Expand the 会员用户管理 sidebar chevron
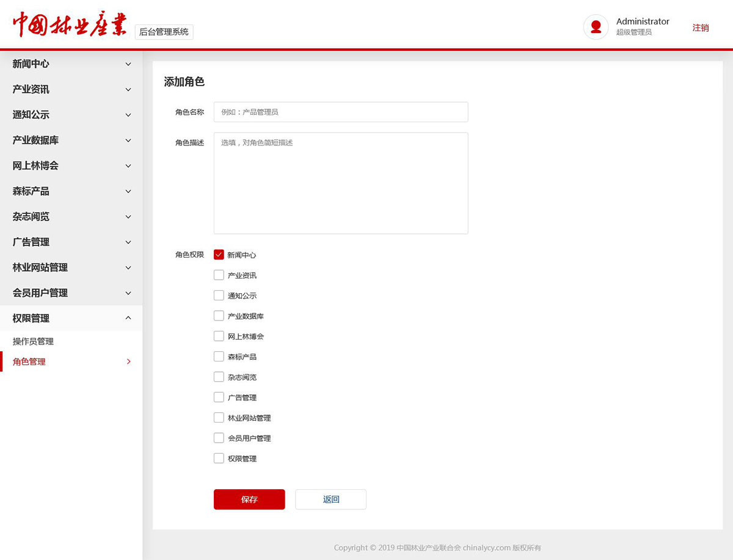 (x=128, y=293)
